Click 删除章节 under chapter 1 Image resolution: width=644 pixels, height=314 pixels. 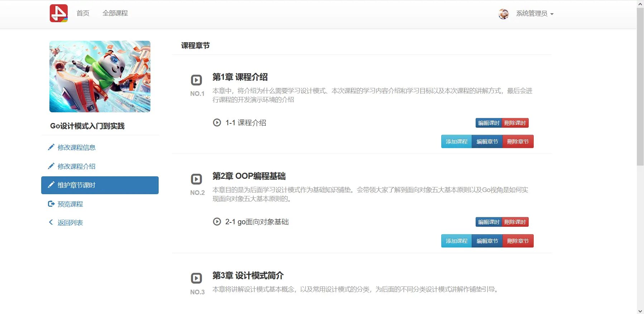point(518,142)
